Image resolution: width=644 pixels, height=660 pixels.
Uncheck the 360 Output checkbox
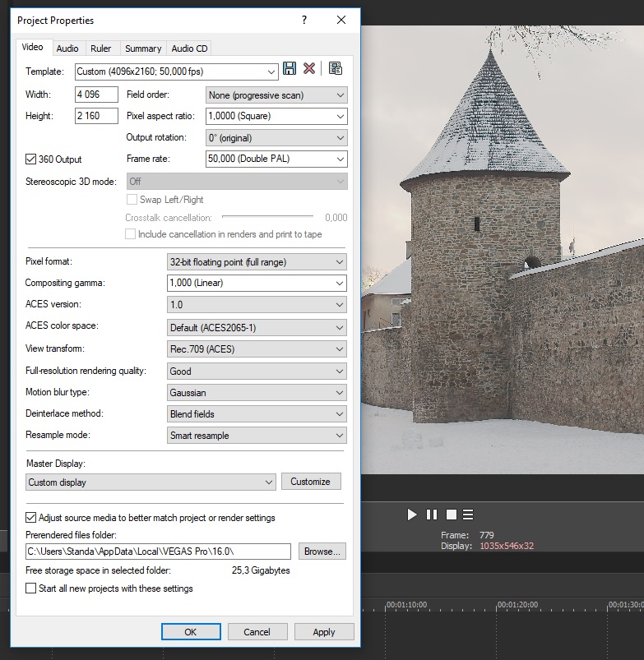(x=31, y=159)
